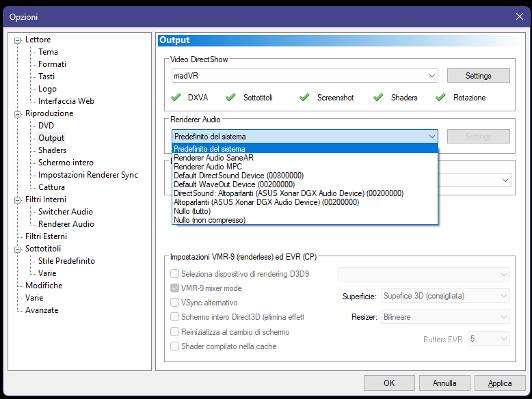Click the Sottotitoli green checkmark icon

coord(230,97)
